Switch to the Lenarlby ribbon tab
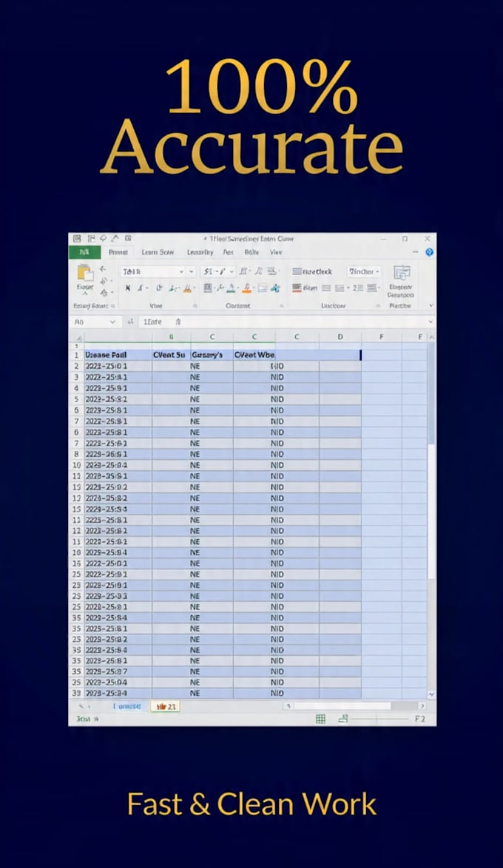 click(x=200, y=252)
